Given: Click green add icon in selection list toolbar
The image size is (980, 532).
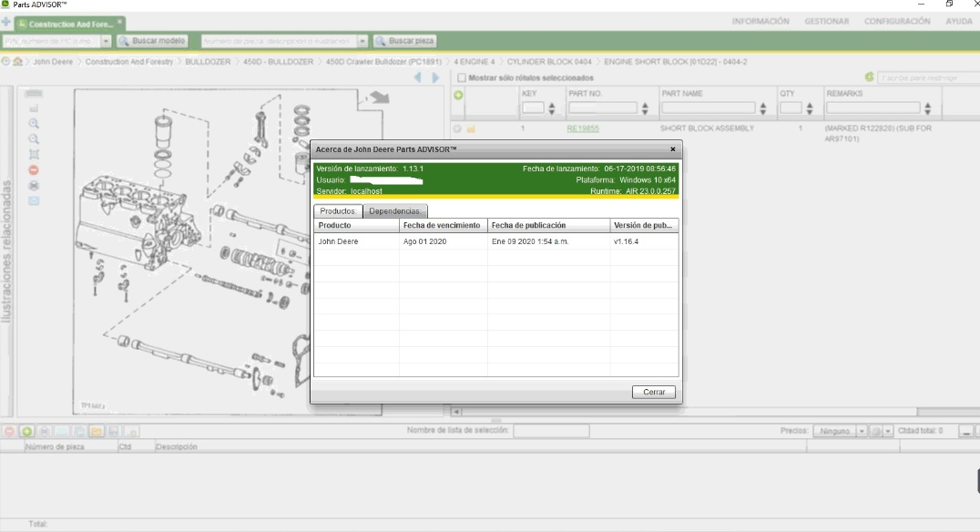Looking at the screenshot, I should pyautogui.click(x=27, y=431).
